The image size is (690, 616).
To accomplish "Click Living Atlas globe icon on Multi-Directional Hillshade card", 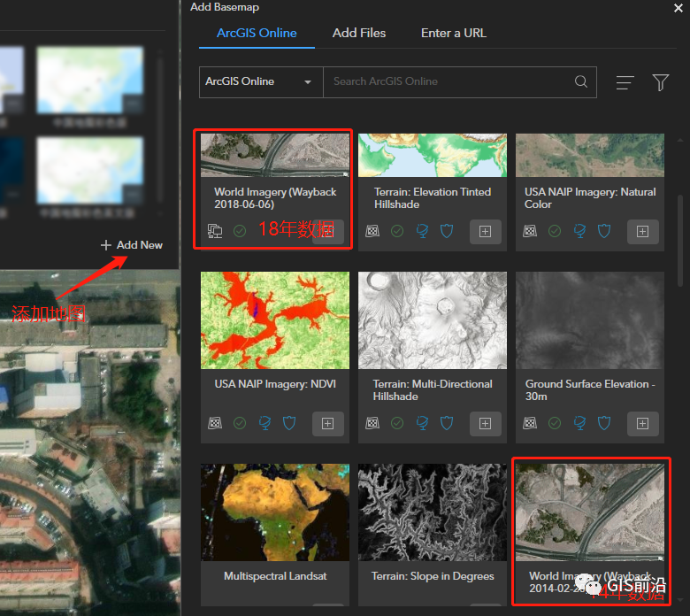I will click(422, 423).
